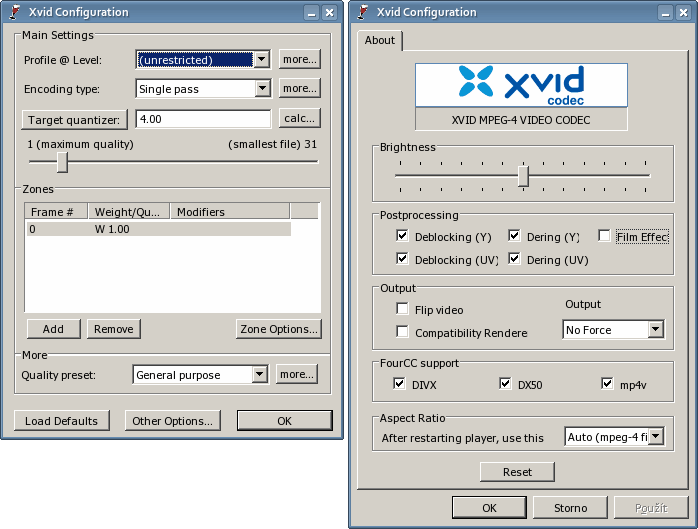Open the Encoding type dropdown
This screenshot has width=698, height=529.
click(x=263, y=88)
